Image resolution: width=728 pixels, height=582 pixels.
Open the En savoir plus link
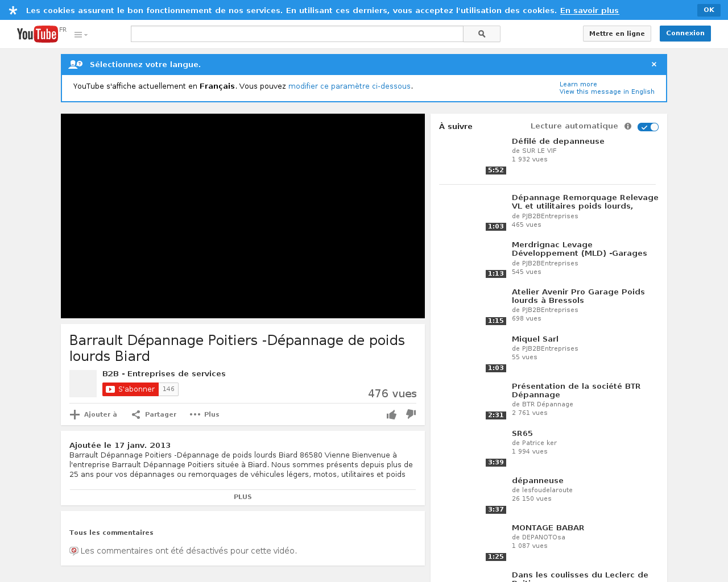coord(589,11)
